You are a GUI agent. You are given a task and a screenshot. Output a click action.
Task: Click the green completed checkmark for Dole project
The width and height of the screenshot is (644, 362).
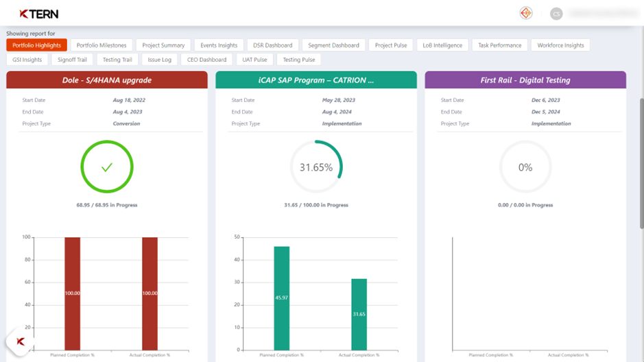point(107,167)
